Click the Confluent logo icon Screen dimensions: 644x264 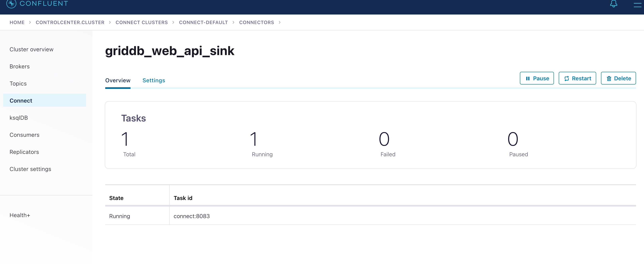[11, 4]
